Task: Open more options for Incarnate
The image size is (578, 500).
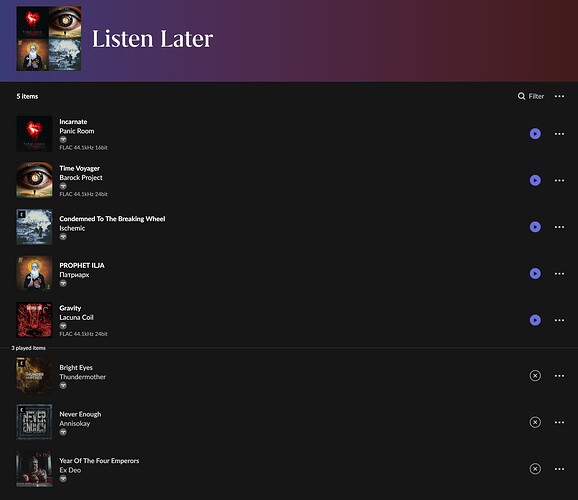Action: coord(559,133)
